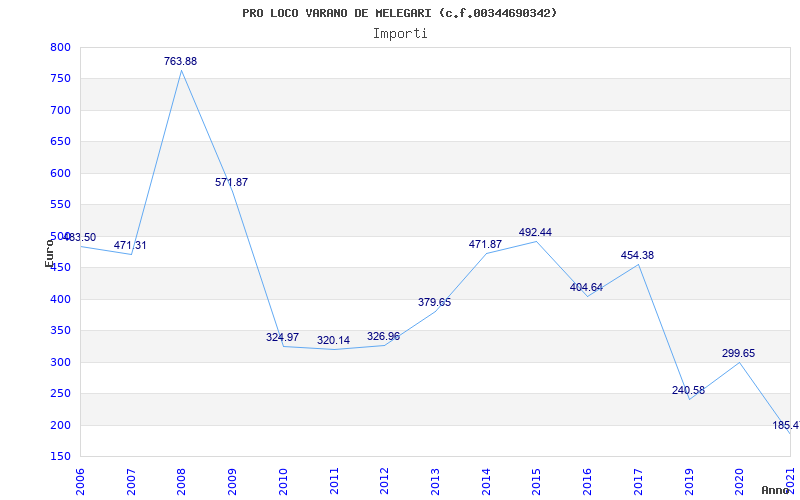Click the 300 value on Euro axis
Screen dimensions: 800x500
(60, 362)
